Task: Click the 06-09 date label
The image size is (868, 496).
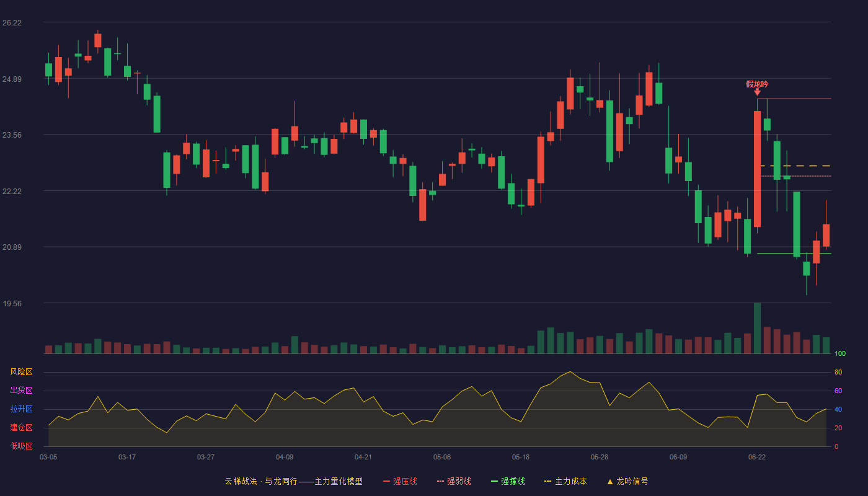Action: click(678, 457)
